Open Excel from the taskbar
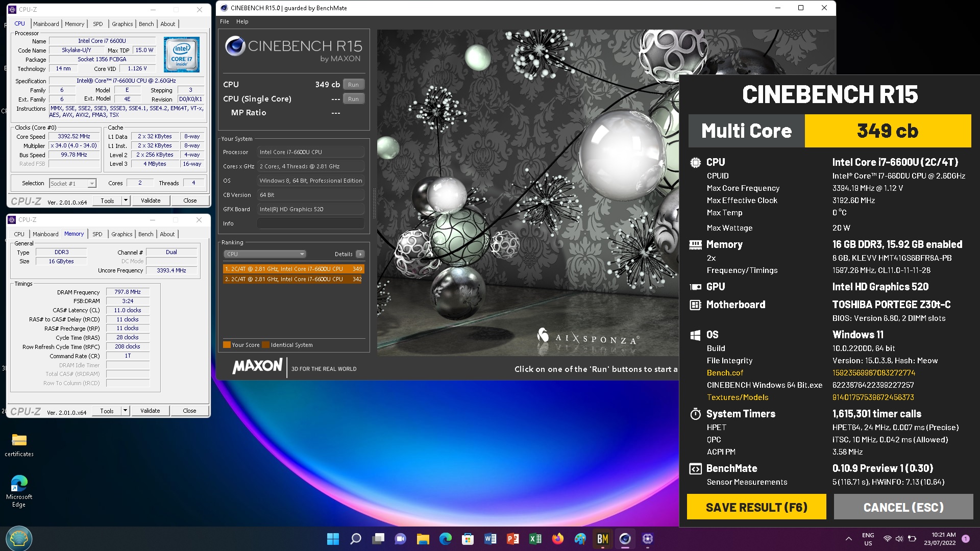980x551 pixels. (x=535, y=539)
